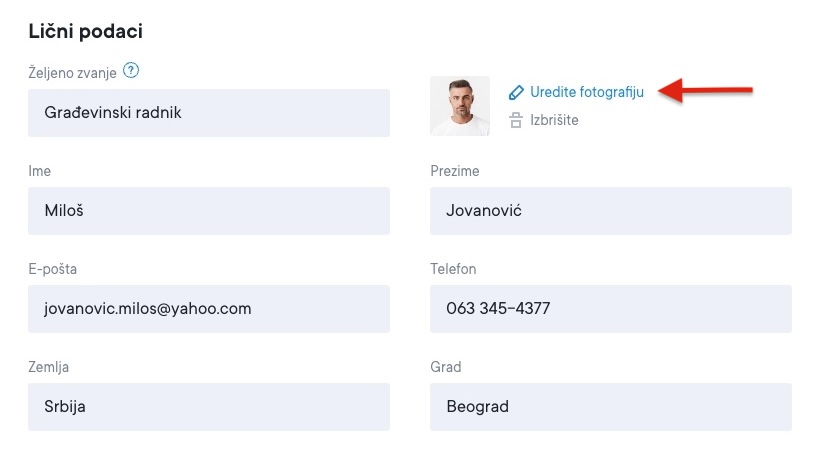Viewport: 819px width, 457px height.
Task: Click the trash icon beside Izbrišite
Action: pyautogui.click(x=516, y=121)
